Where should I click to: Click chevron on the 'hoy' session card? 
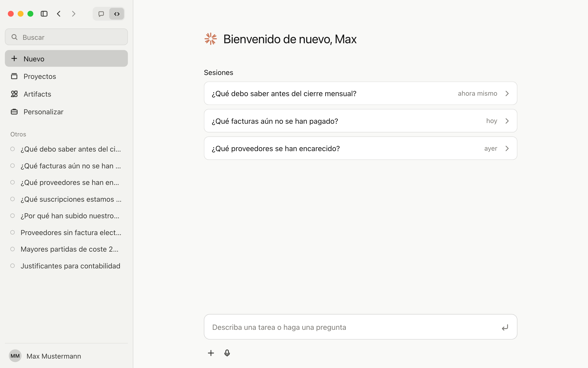(507, 121)
